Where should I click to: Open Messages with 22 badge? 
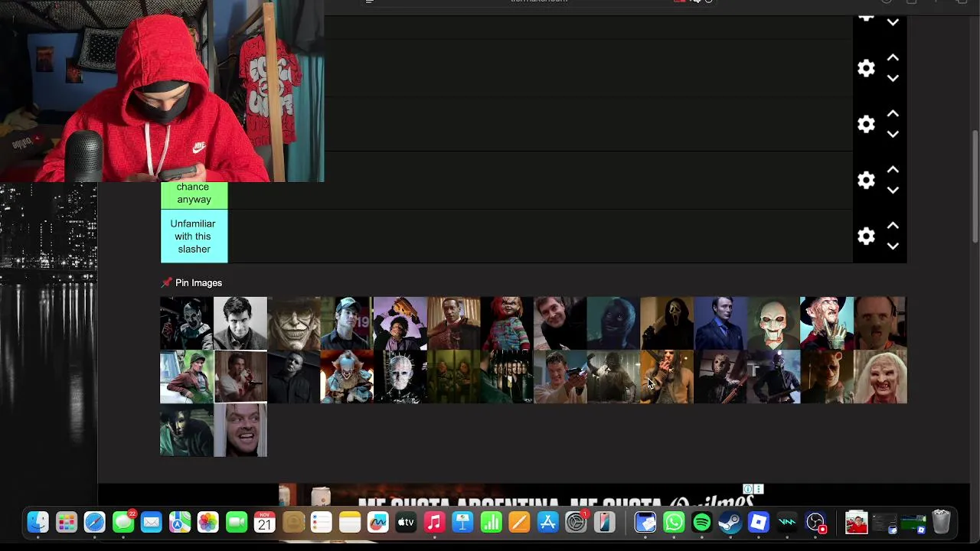click(x=122, y=523)
